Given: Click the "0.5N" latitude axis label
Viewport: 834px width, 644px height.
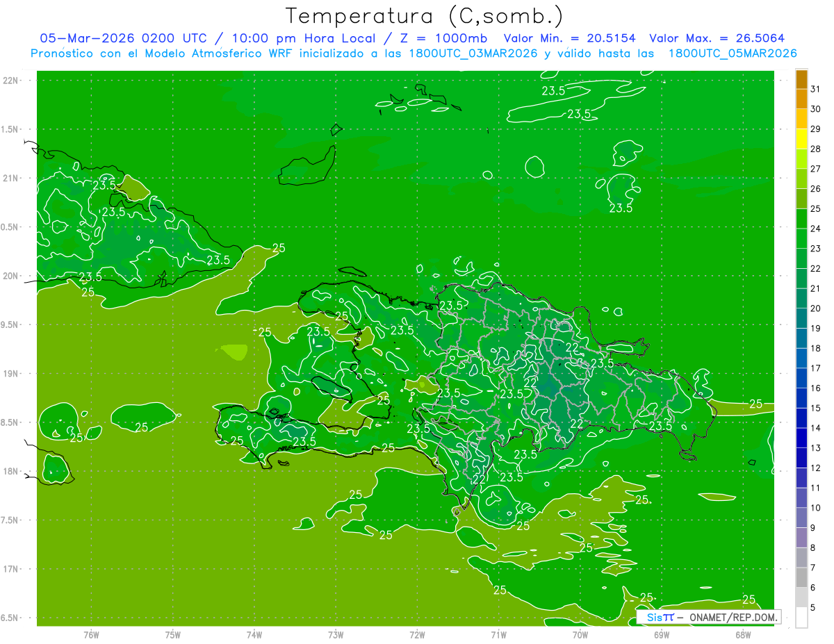Looking at the screenshot, I should coord(10,227).
